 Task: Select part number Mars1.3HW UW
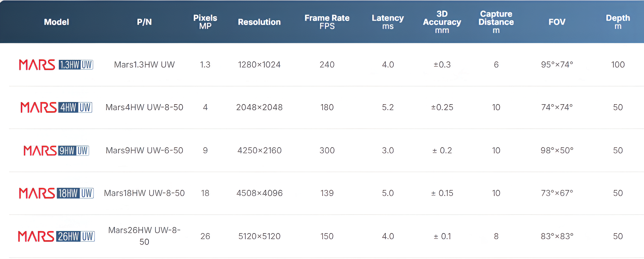144,64
